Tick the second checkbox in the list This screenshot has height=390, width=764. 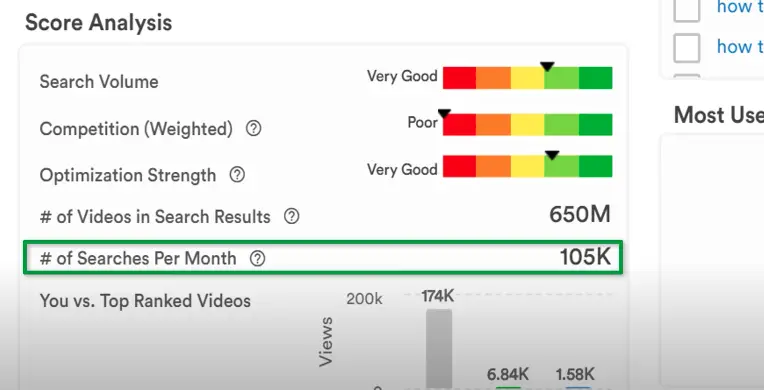coord(687,48)
